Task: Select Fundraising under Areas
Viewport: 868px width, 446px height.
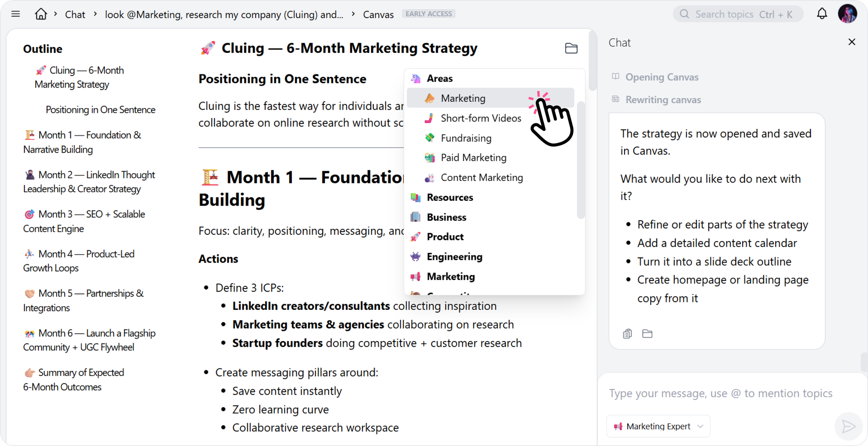Action: 466,138
